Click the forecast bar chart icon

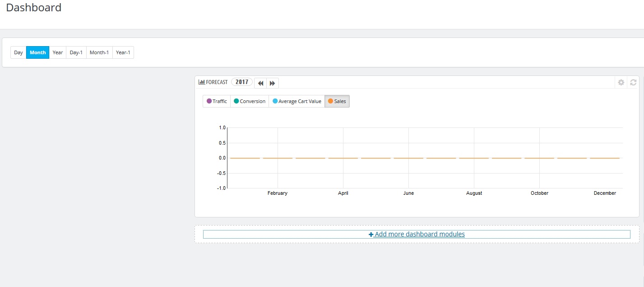202,82
